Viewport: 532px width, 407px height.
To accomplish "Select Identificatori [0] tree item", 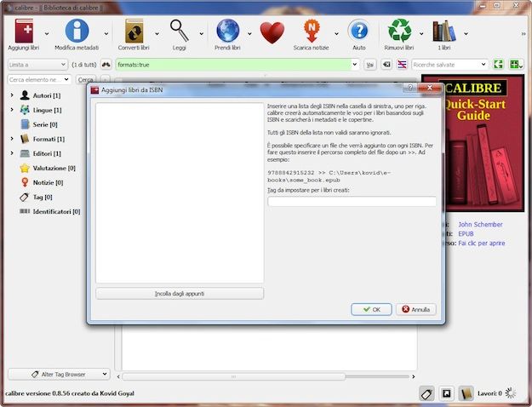I will pyautogui.click(x=56, y=211).
